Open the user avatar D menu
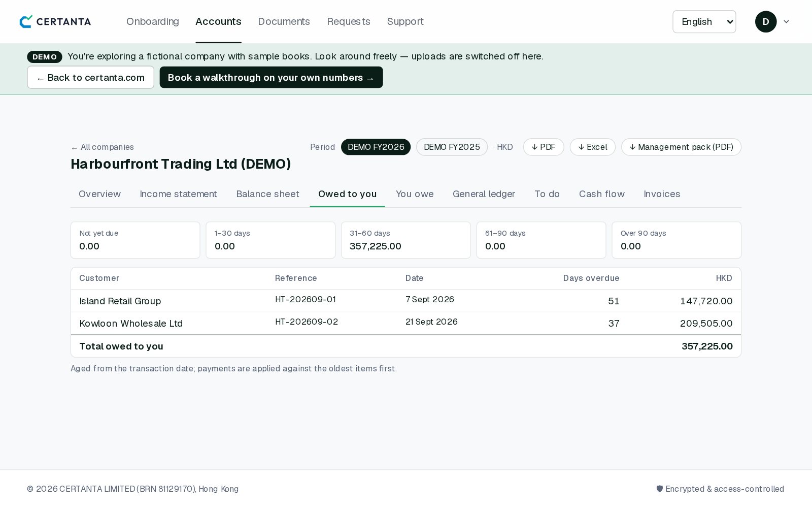This screenshot has width=812, height=508. [x=766, y=22]
